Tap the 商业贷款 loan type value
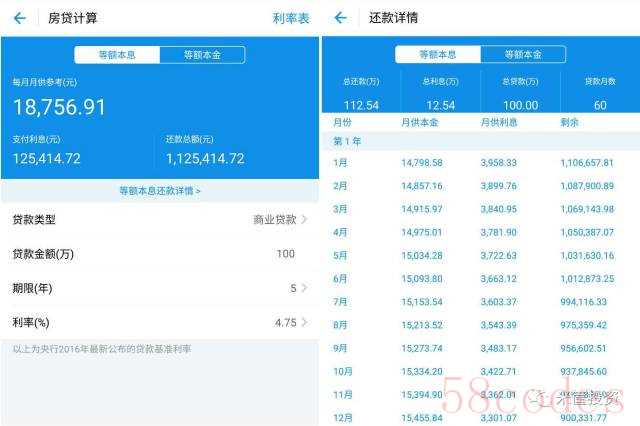 (274, 219)
